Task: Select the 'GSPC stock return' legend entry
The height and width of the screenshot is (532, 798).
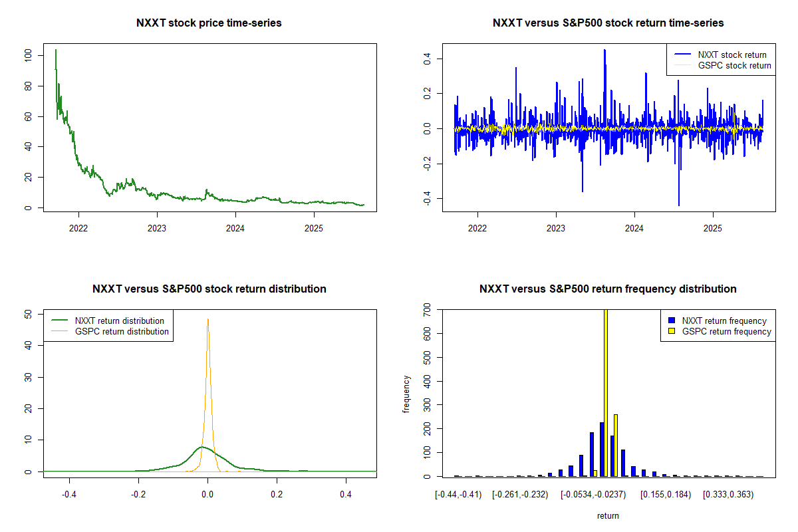Action: [734, 65]
